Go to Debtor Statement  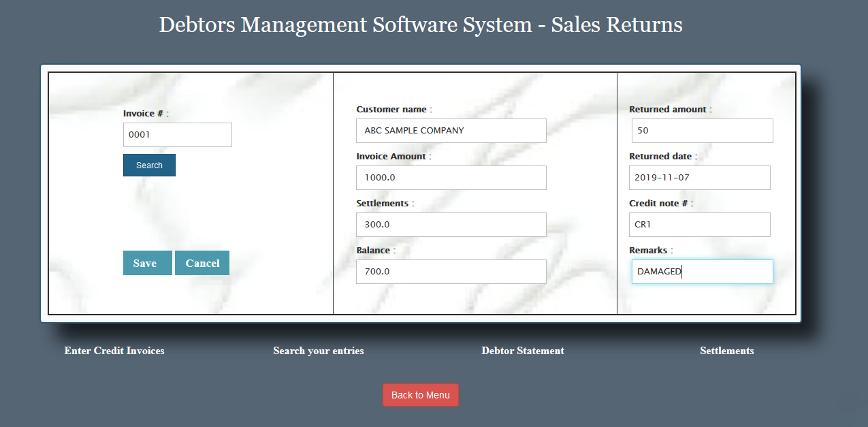[523, 351]
